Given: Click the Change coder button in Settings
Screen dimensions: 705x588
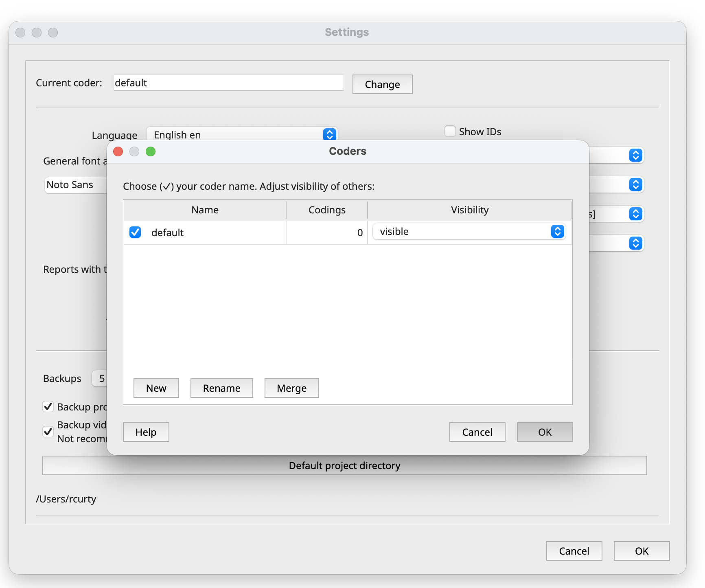Looking at the screenshot, I should [x=383, y=84].
